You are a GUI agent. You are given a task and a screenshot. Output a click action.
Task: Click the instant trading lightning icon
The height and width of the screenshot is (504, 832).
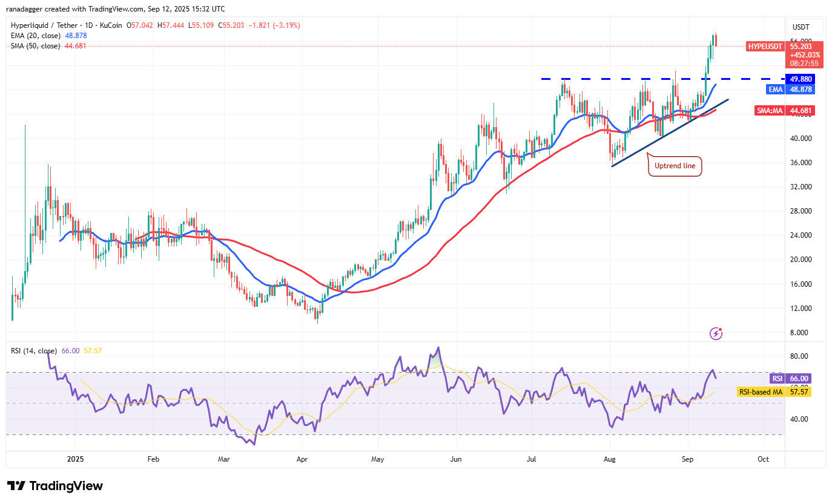(716, 333)
